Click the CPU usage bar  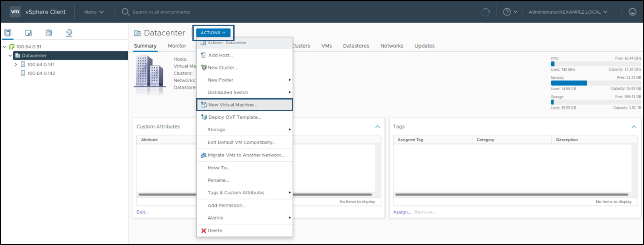(x=596, y=64)
